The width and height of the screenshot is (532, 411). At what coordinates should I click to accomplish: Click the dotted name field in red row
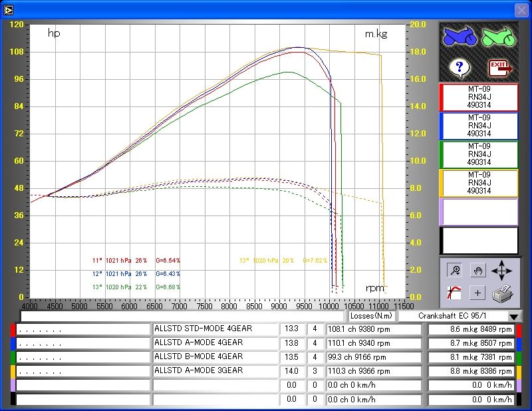click(82, 330)
